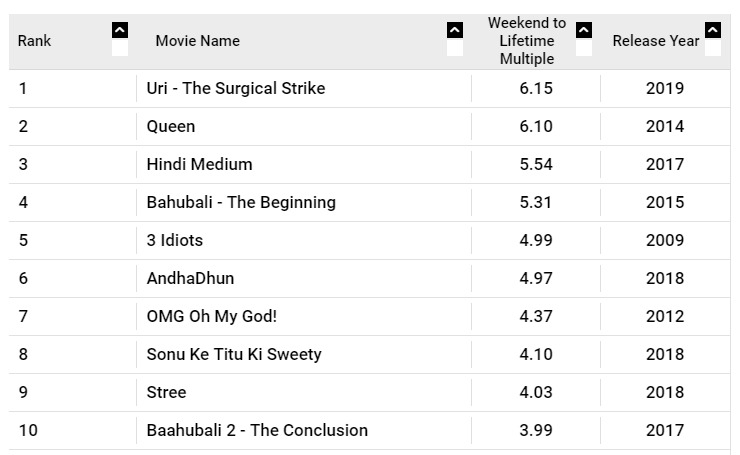
Task: Select the Movie Name column header label
Action: click(198, 41)
